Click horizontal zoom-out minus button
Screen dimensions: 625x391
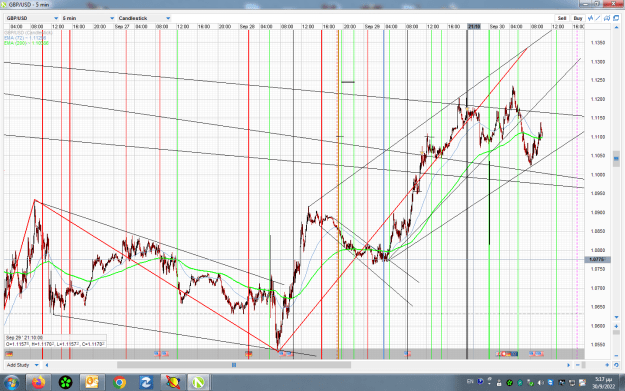pos(578,365)
